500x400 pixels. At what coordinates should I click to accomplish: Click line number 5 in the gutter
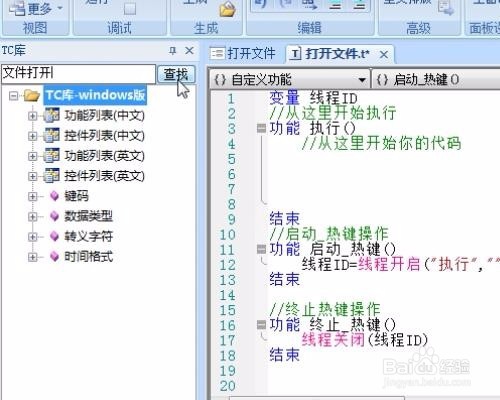232,159
